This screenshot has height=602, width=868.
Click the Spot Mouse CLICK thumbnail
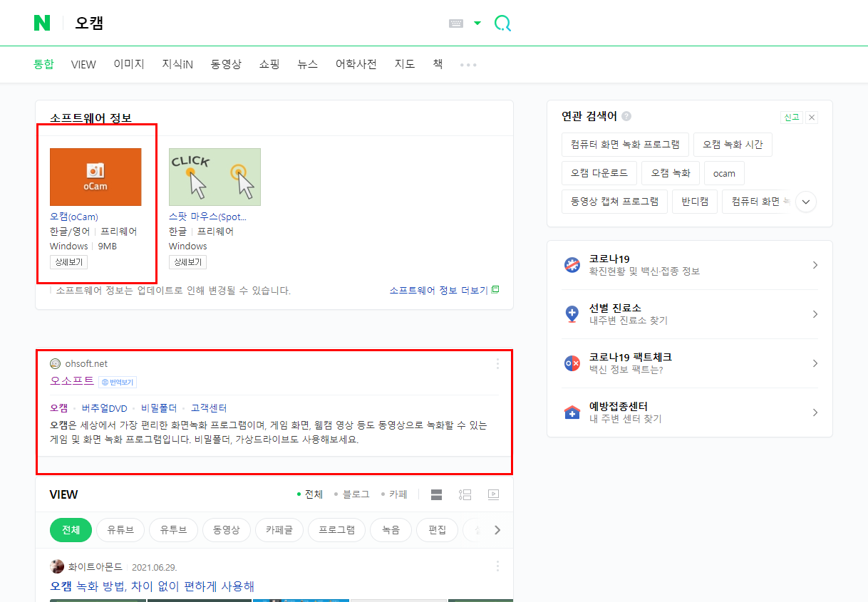(x=215, y=177)
